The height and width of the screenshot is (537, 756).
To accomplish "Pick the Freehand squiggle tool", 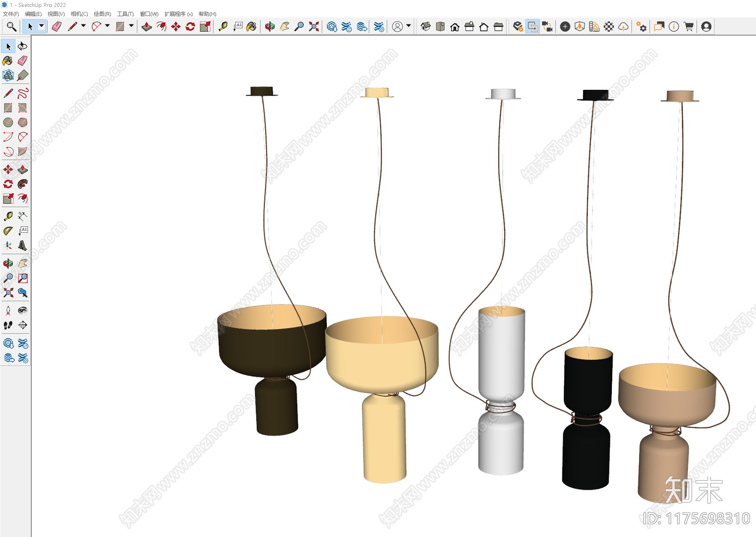I will (23, 93).
